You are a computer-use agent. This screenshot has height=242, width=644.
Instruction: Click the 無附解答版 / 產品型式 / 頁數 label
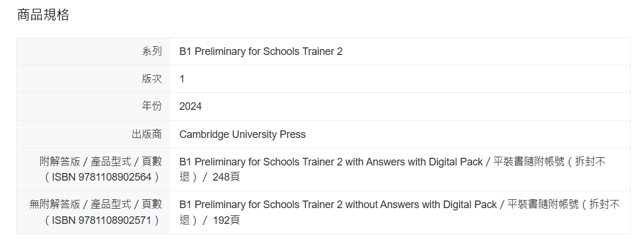pos(96,205)
